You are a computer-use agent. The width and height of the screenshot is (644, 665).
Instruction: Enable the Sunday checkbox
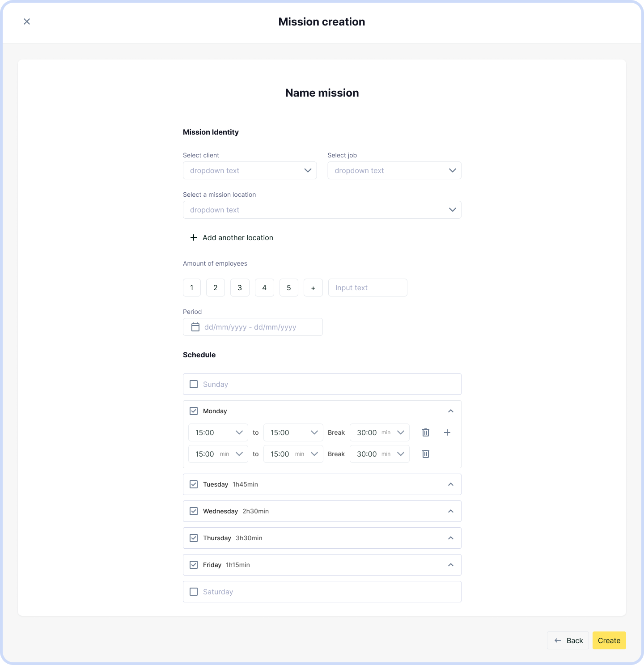tap(194, 384)
